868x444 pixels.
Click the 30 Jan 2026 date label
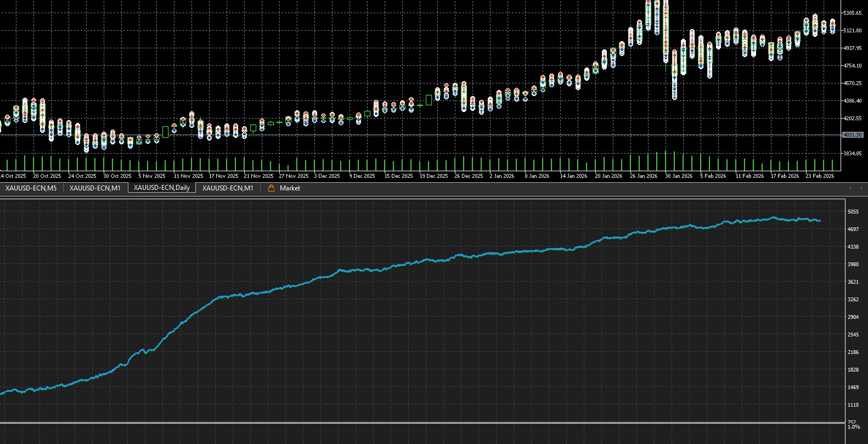tap(679, 176)
